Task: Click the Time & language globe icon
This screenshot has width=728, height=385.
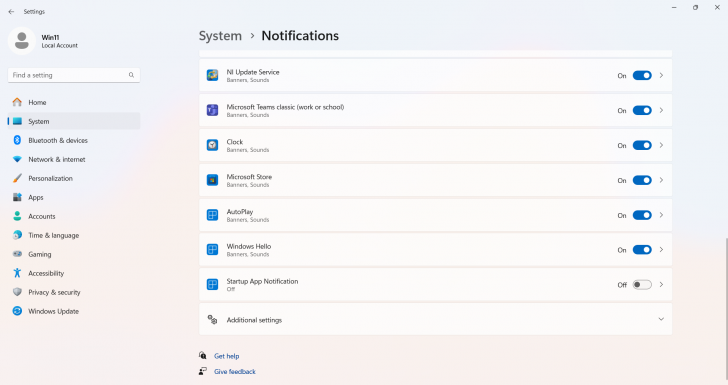Action: click(17, 235)
